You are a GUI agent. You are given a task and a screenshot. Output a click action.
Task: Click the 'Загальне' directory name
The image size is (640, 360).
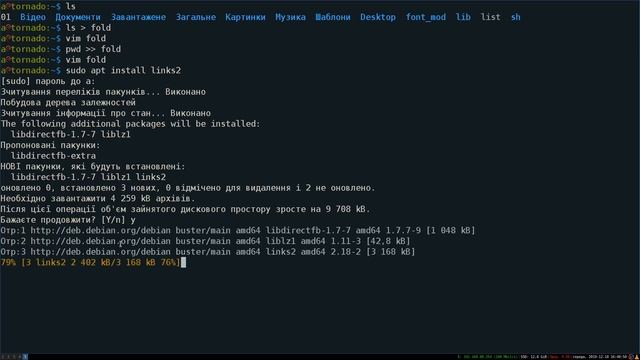[x=196, y=17]
